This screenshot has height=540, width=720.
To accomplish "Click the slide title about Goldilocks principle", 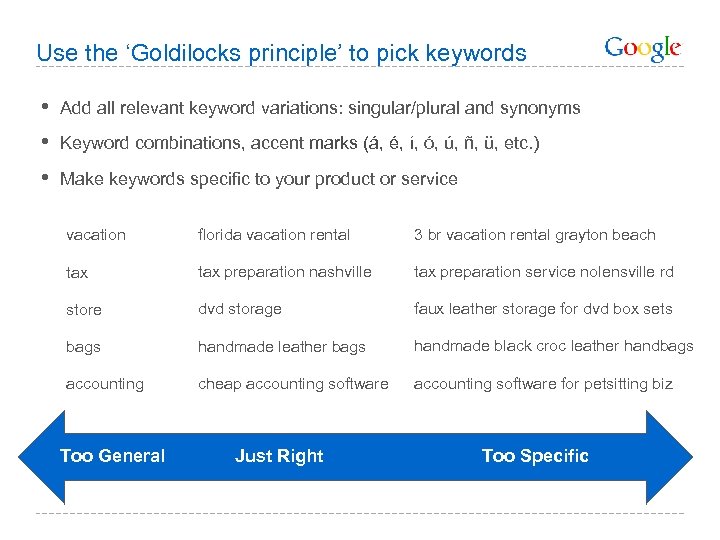I will pyautogui.click(x=281, y=53).
